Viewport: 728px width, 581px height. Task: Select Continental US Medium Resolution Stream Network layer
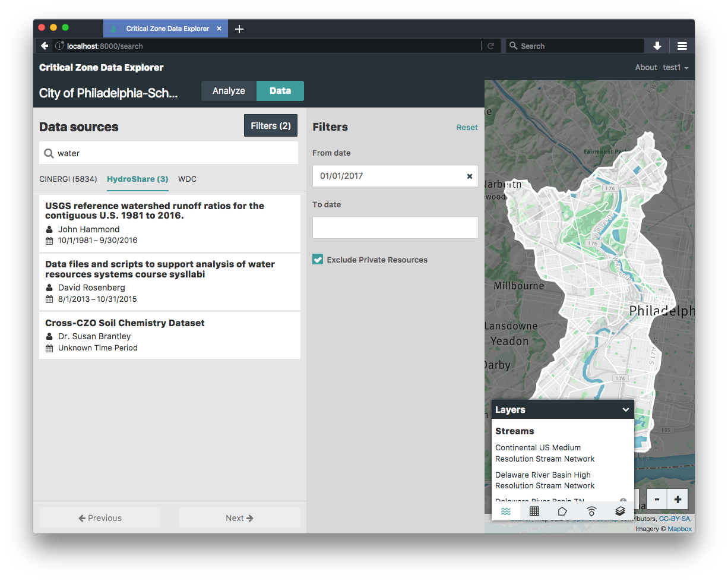click(545, 453)
